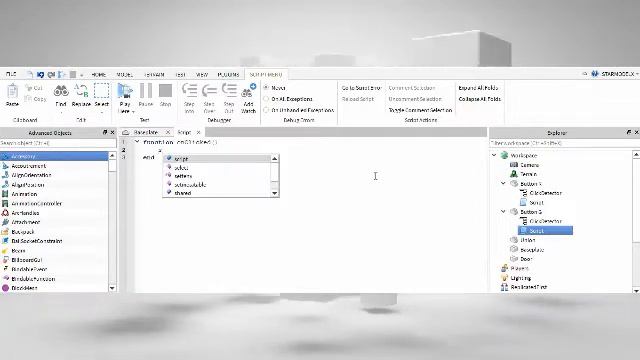Image resolution: width=640 pixels, height=360 pixels.
Task: Collapse the function fold arrow on line 1
Action: [x=137, y=142]
